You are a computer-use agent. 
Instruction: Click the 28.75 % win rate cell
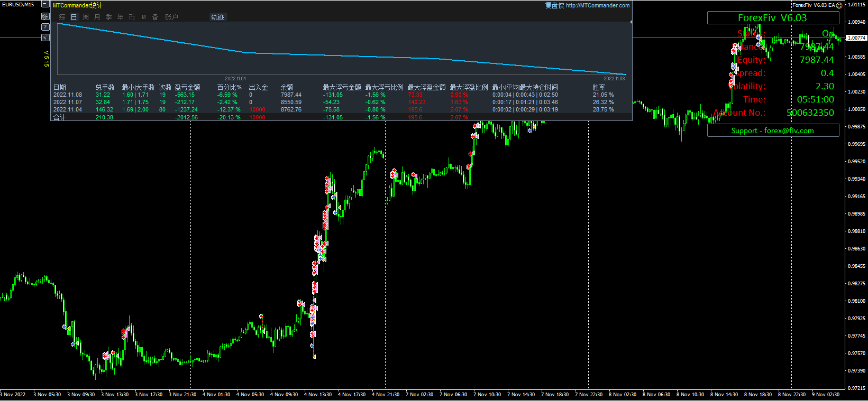tap(604, 110)
